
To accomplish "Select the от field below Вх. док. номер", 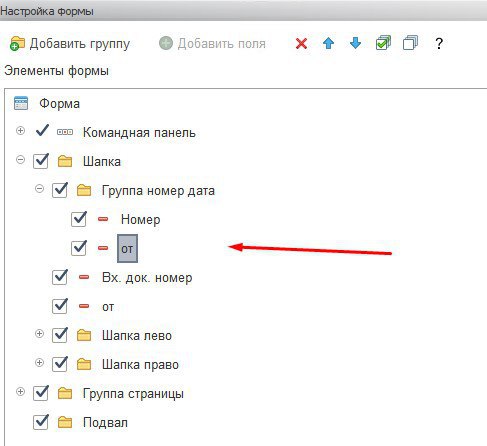I will click(x=108, y=307).
